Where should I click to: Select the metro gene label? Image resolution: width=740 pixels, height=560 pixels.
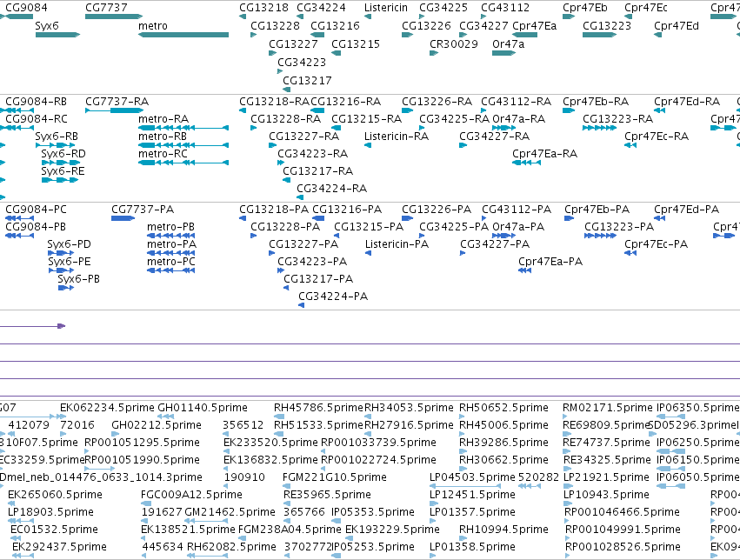153,26
